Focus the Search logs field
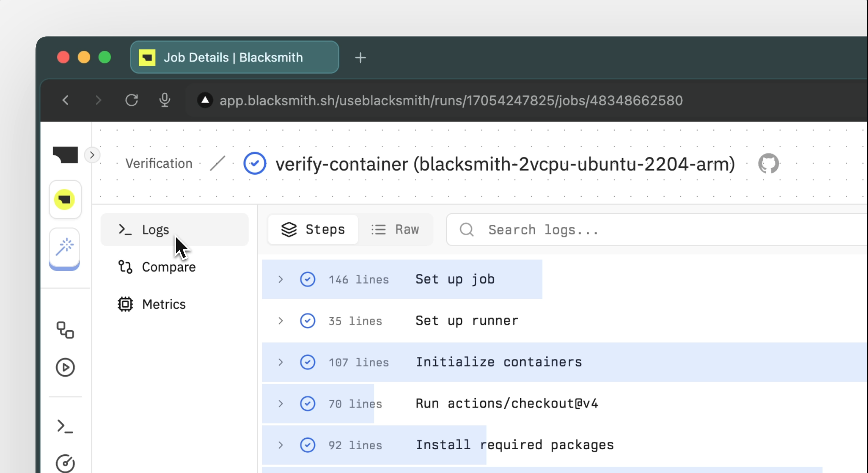The width and height of the screenshot is (868, 473). click(x=657, y=230)
